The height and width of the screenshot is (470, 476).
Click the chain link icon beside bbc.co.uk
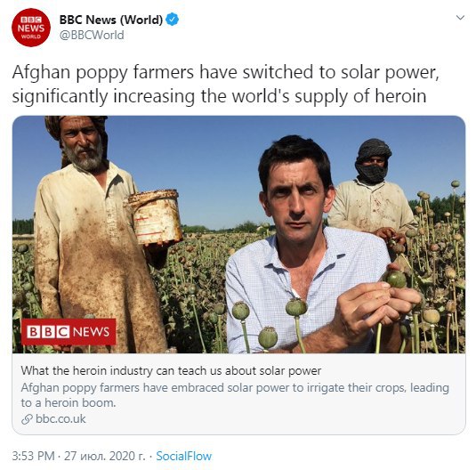coord(27,419)
